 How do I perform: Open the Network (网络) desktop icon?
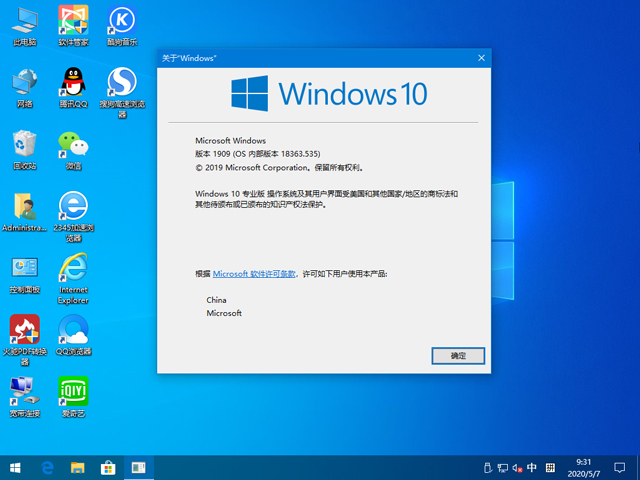(25, 87)
